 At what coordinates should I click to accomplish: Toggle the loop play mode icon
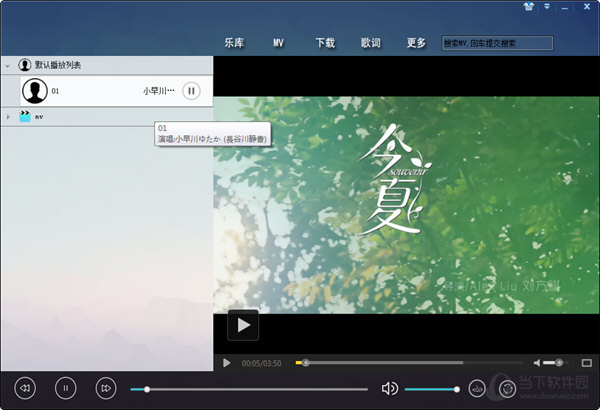[507, 389]
